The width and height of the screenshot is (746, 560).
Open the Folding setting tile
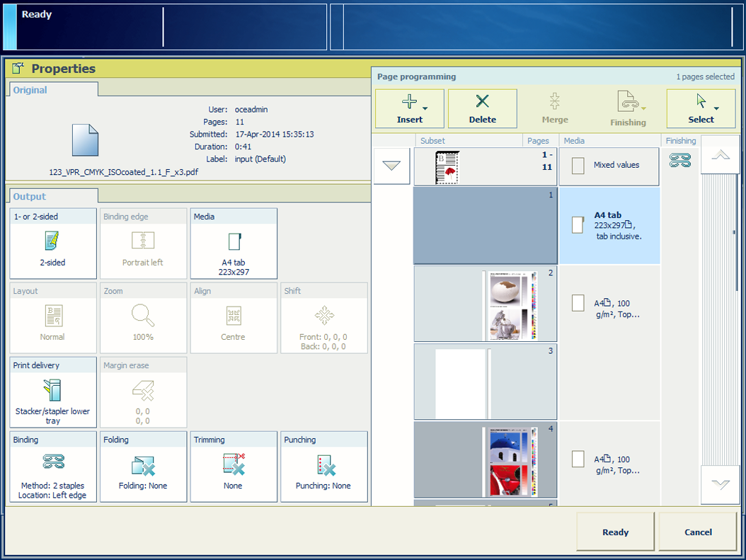click(144, 467)
